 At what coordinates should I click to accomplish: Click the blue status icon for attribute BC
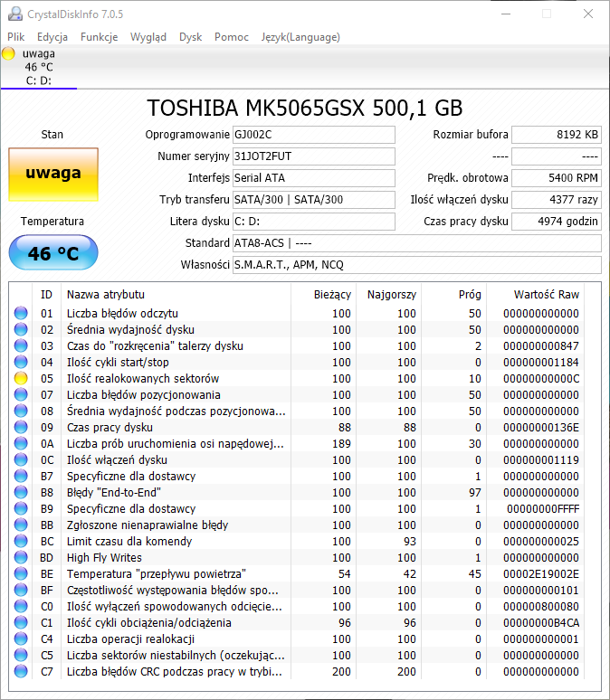[21, 541]
